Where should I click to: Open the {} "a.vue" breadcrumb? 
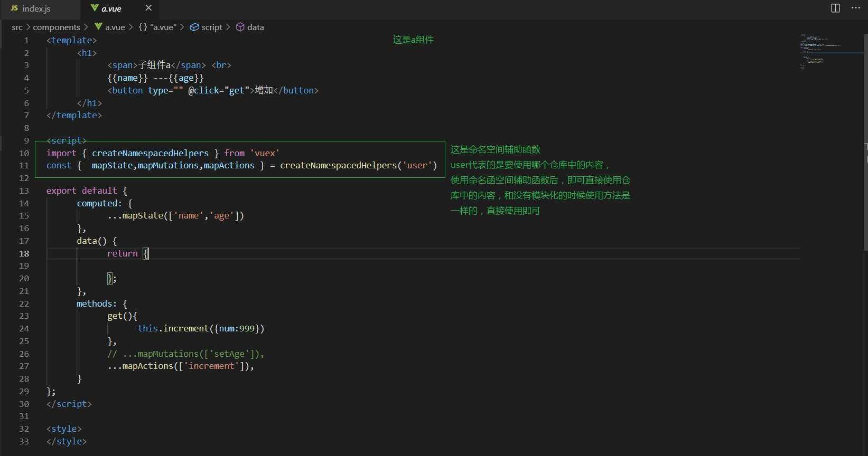click(x=157, y=27)
